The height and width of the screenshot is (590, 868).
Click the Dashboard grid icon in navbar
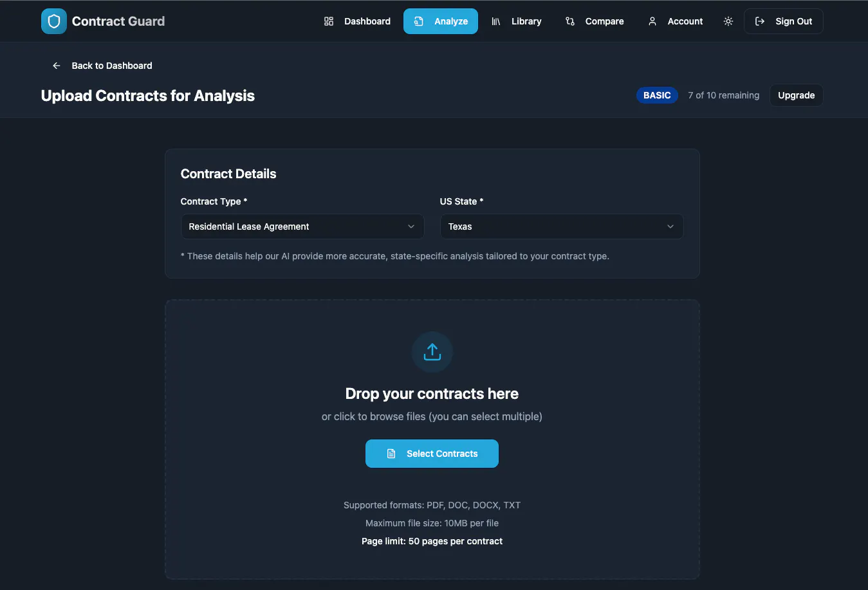[329, 21]
